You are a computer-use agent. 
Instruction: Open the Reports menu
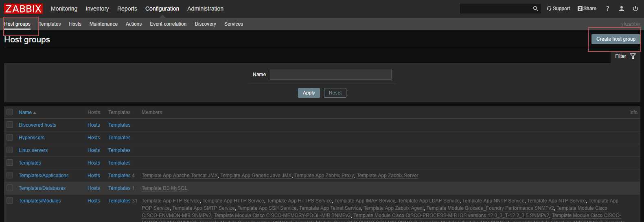[127, 9]
